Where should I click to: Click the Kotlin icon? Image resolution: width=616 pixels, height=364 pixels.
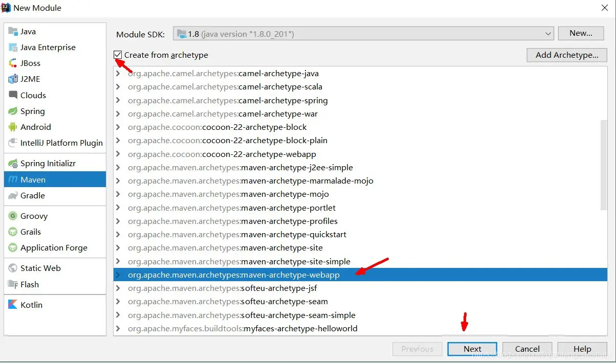(x=13, y=305)
